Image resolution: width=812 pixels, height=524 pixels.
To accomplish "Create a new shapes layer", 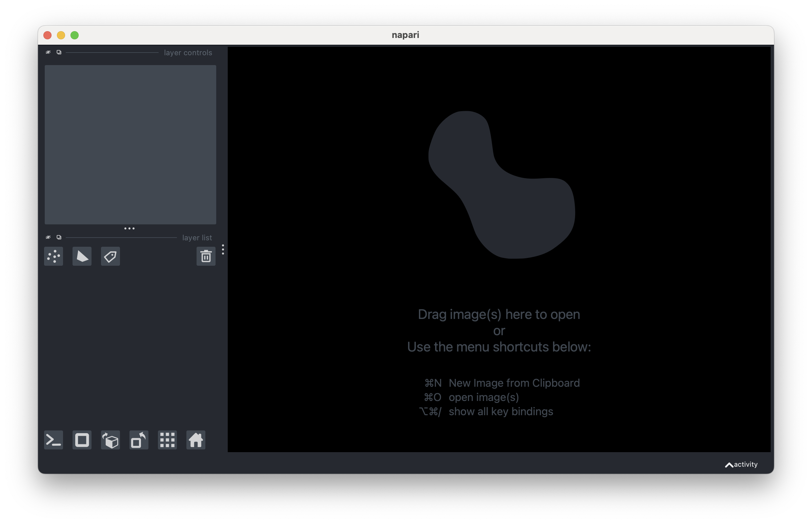I will (x=82, y=256).
